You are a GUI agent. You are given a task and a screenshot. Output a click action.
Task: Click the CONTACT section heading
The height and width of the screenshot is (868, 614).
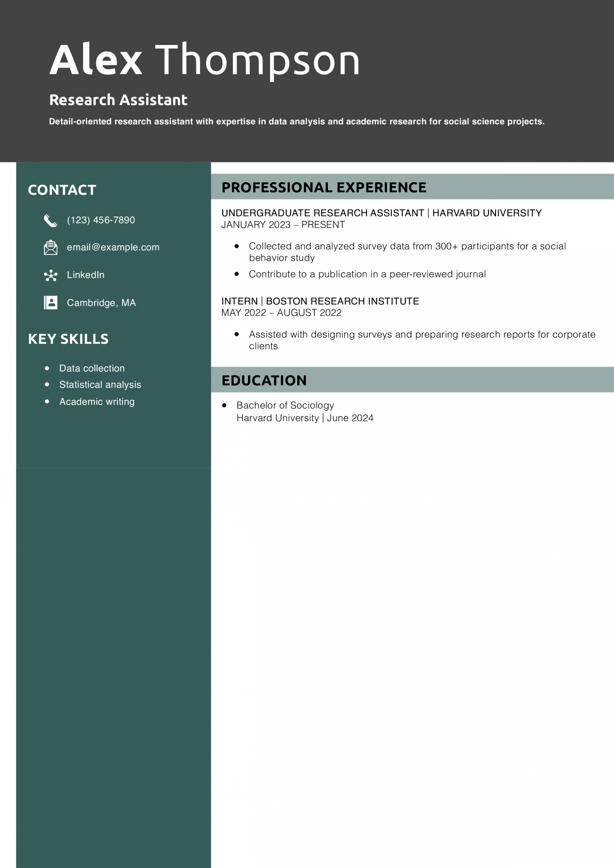pos(62,190)
